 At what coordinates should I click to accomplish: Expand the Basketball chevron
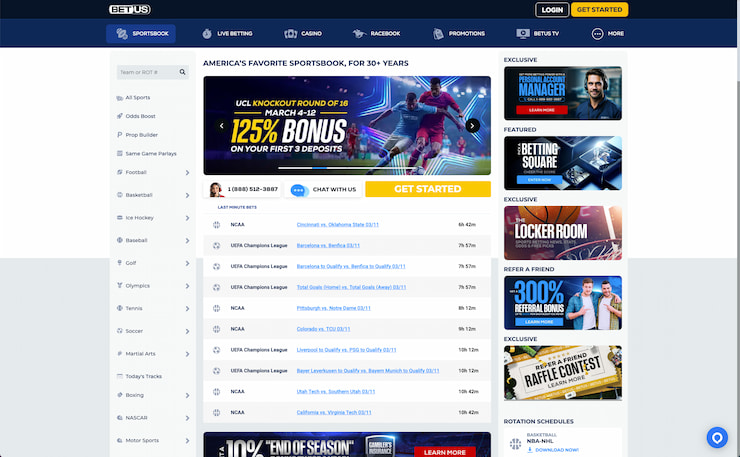pos(187,195)
